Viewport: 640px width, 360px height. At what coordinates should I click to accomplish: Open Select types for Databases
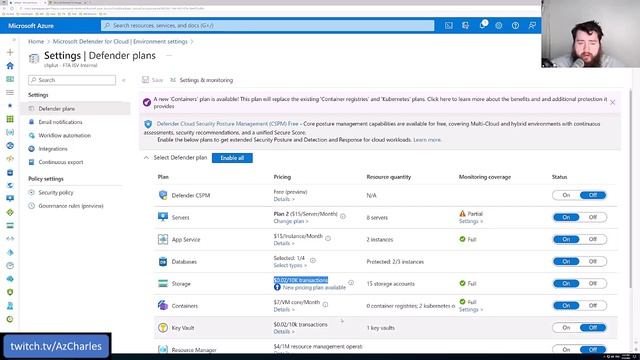(x=290, y=265)
